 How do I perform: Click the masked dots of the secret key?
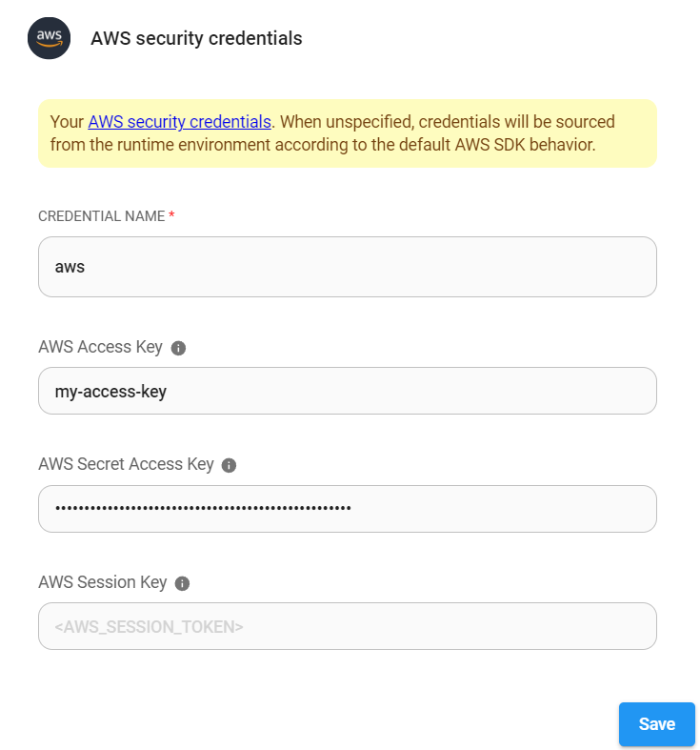[x=203, y=509]
